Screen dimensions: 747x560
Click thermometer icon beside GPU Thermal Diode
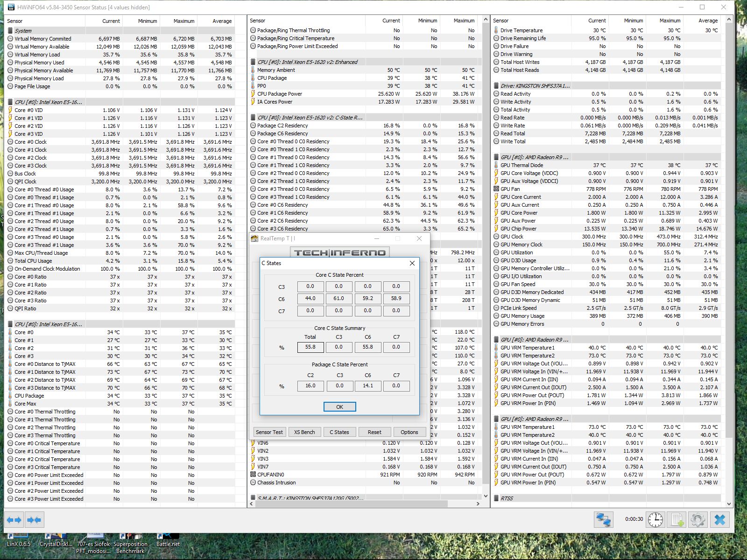click(496, 165)
